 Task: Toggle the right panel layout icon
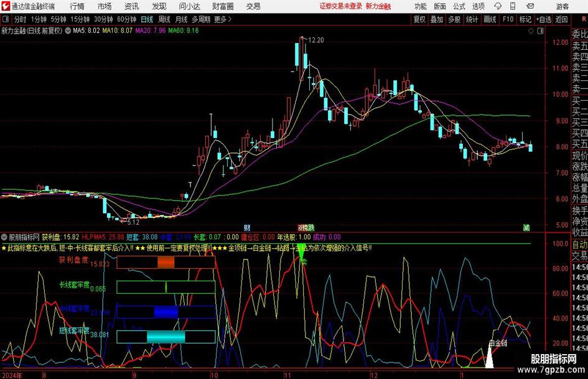coord(540,31)
